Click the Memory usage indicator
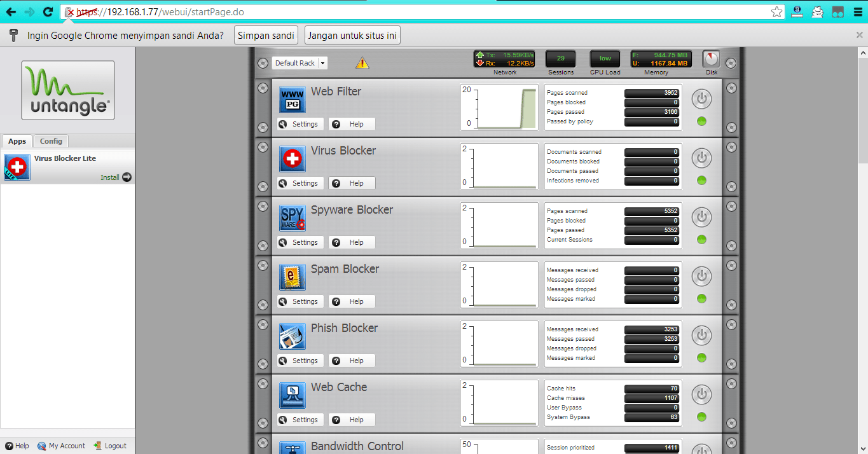The image size is (868, 454). click(661, 59)
